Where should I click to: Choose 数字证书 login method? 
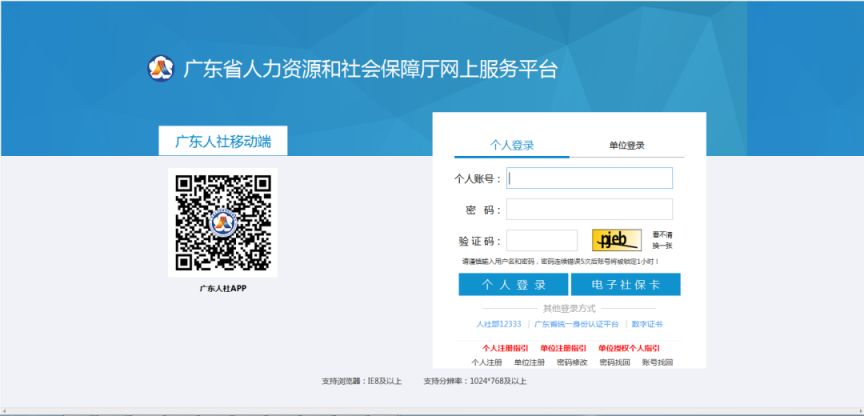point(647,324)
